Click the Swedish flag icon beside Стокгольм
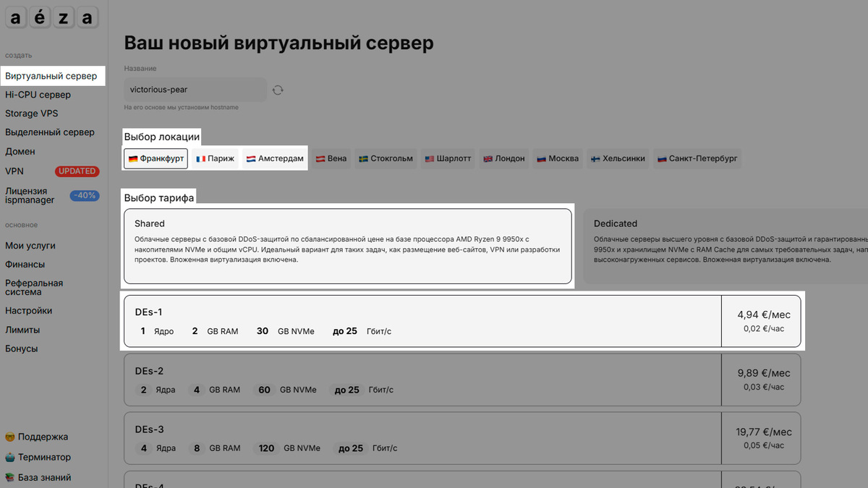 [x=365, y=158]
